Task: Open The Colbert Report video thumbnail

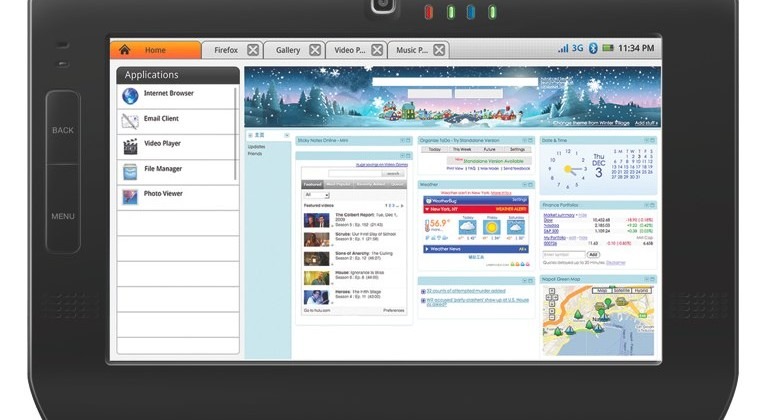Action: point(316,220)
